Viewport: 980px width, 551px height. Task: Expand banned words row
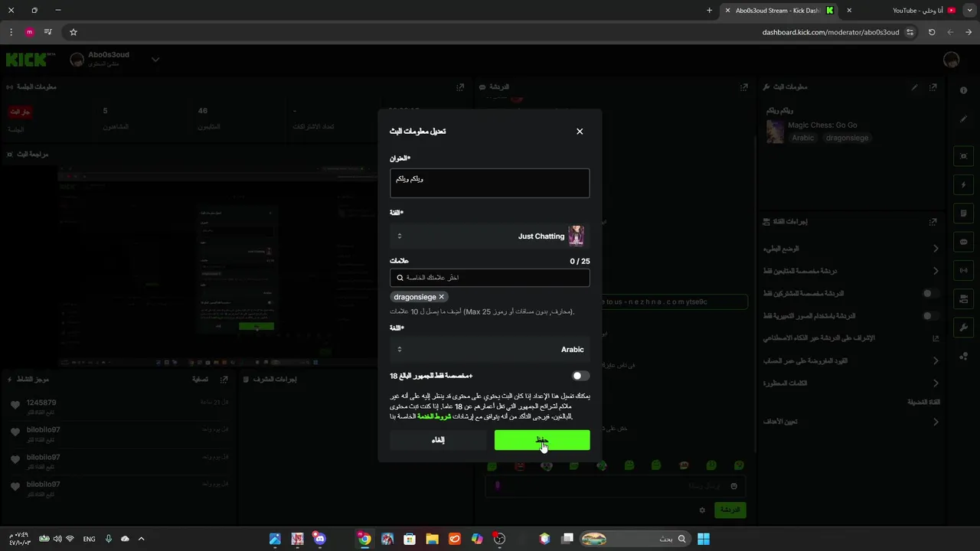[851, 383]
